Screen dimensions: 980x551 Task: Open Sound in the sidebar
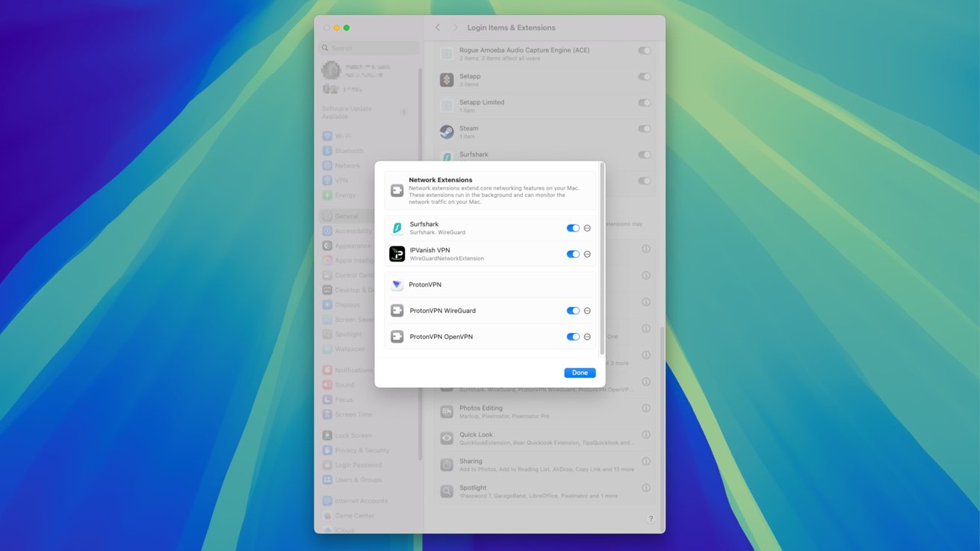[x=368, y=385]
